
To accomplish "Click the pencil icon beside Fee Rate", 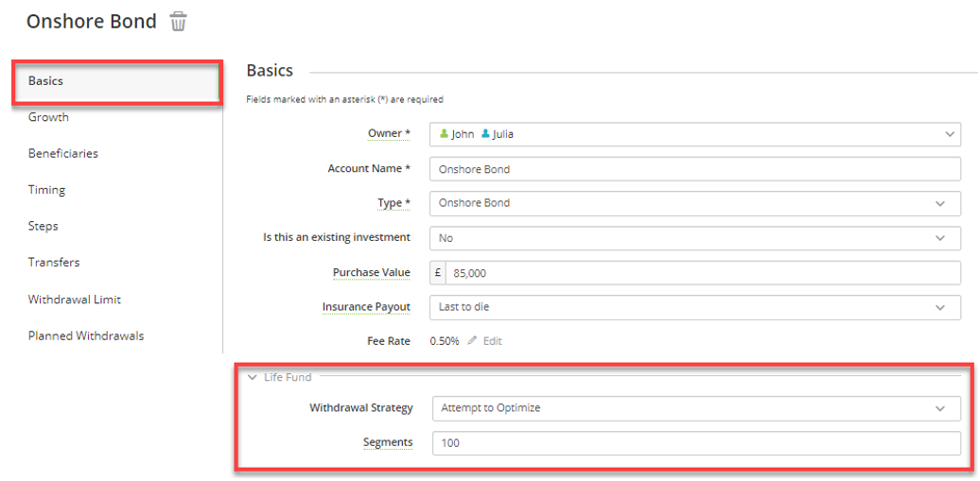I will coord(473,341).
